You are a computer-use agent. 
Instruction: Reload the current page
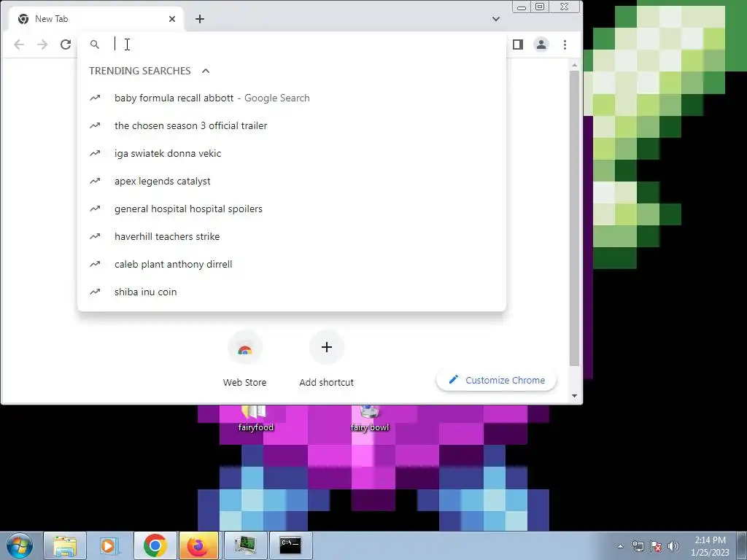pos(66,44)
